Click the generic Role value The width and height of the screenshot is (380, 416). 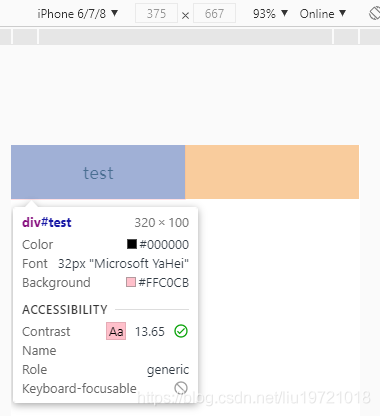168,370
